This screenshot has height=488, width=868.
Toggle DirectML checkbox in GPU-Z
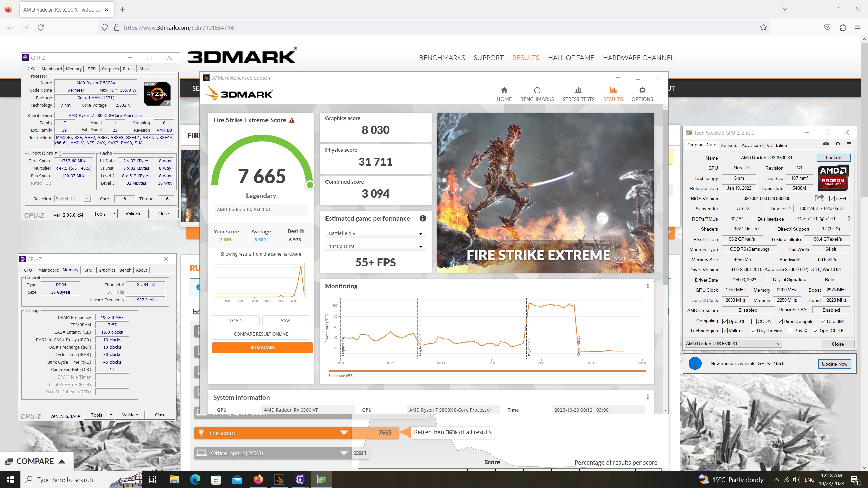click(x=823, y=321)
